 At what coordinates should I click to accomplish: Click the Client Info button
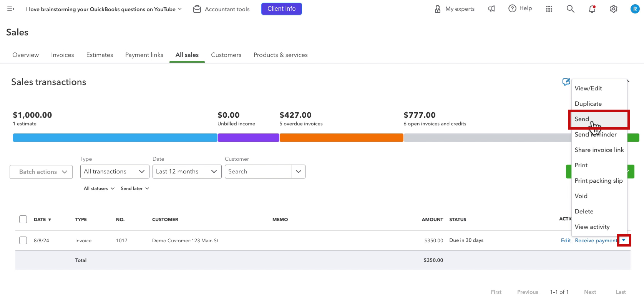click(x=282, y=9)
